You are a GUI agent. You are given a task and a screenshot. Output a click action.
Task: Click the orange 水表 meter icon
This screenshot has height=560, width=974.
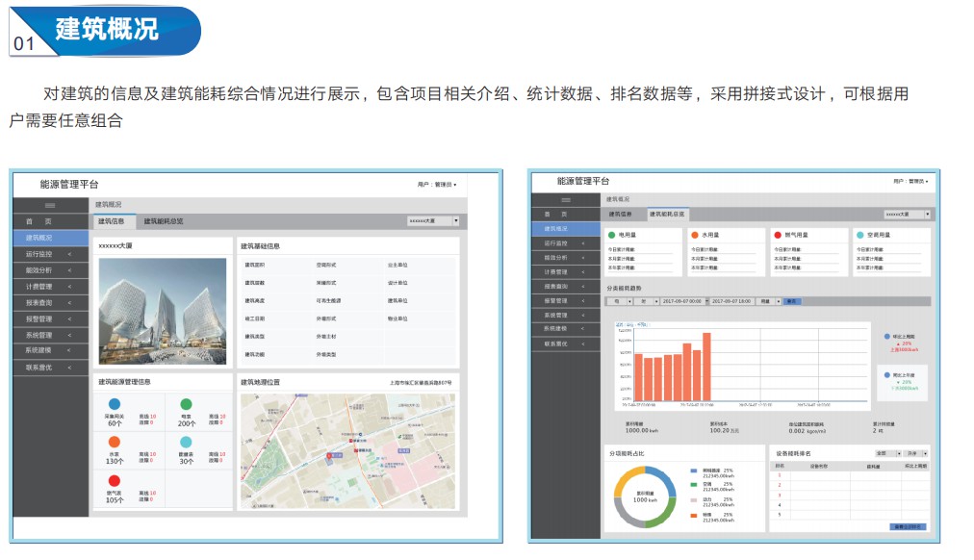point(115,442)
